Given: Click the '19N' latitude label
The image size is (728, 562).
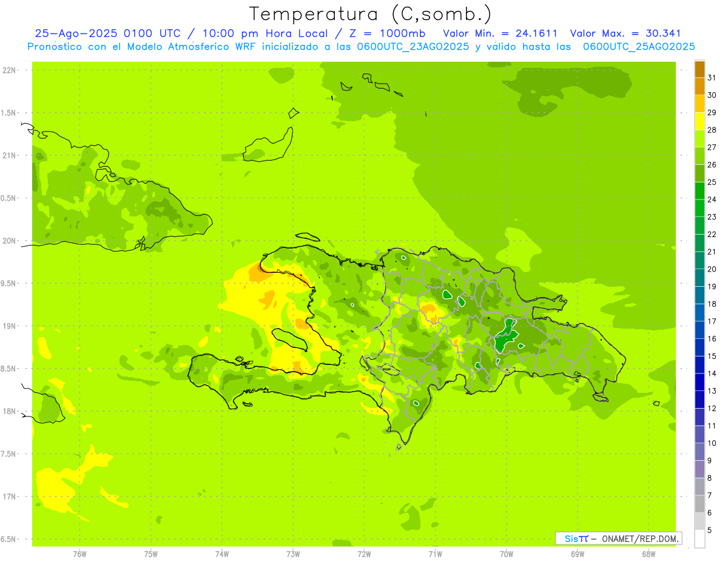Looking at the screenshot, I should [8, 326].
